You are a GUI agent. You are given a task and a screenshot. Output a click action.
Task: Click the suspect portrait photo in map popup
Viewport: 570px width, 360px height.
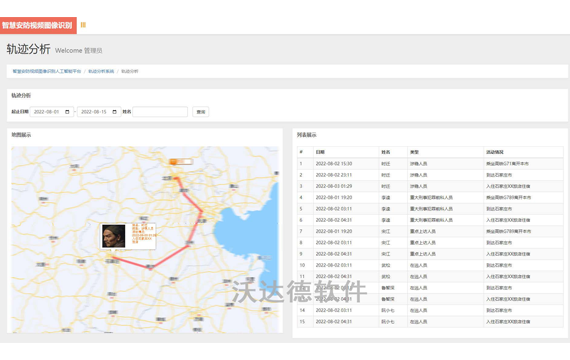point(113,236)
